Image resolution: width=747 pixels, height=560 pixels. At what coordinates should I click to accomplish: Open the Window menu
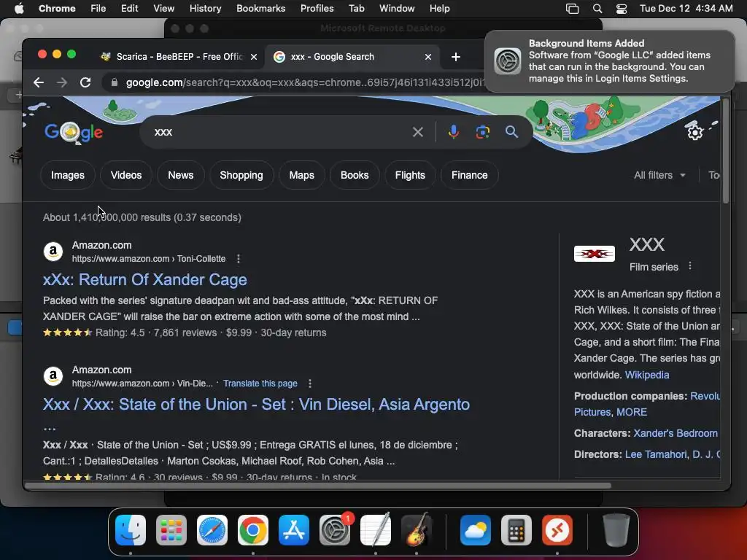pyautogui.click(x=397, y=9)
